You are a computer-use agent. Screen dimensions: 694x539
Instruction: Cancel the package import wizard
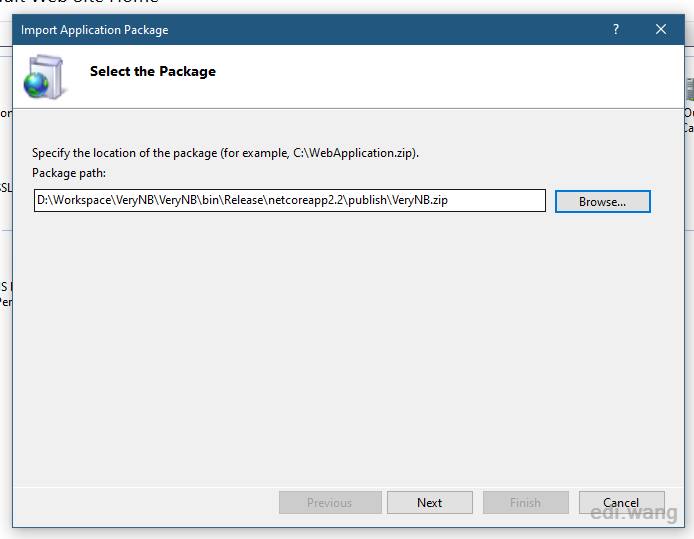coord(621,503)
